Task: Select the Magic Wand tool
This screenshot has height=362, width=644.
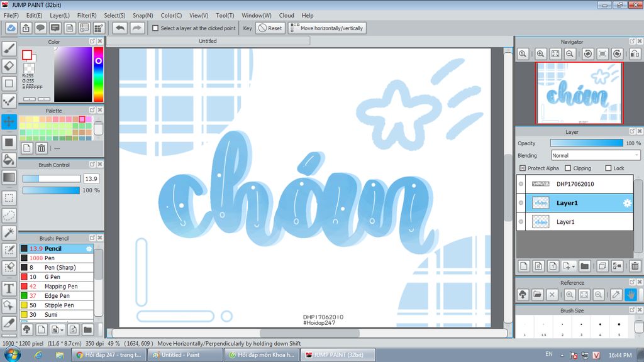Action: click(9, 233)
